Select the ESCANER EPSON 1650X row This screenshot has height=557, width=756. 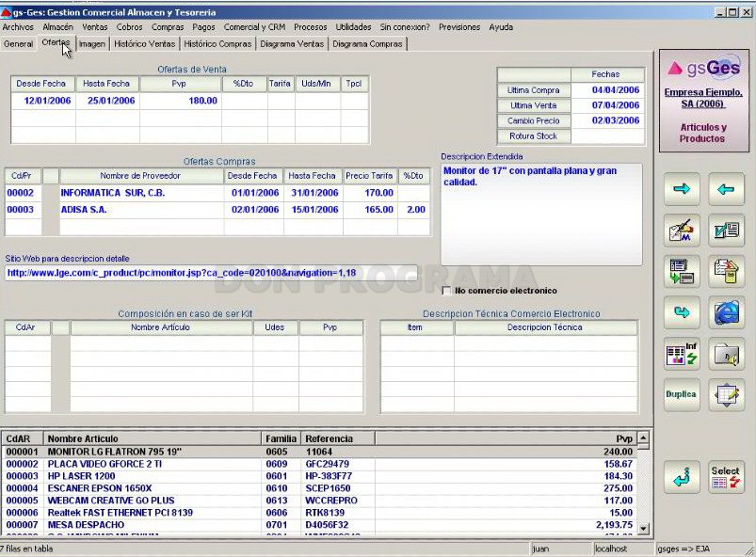(x=318, y=488)
